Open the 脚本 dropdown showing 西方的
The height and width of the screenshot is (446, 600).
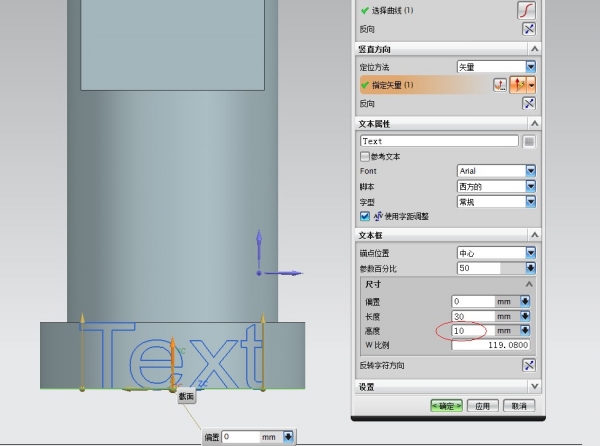(x=497, y=186)
